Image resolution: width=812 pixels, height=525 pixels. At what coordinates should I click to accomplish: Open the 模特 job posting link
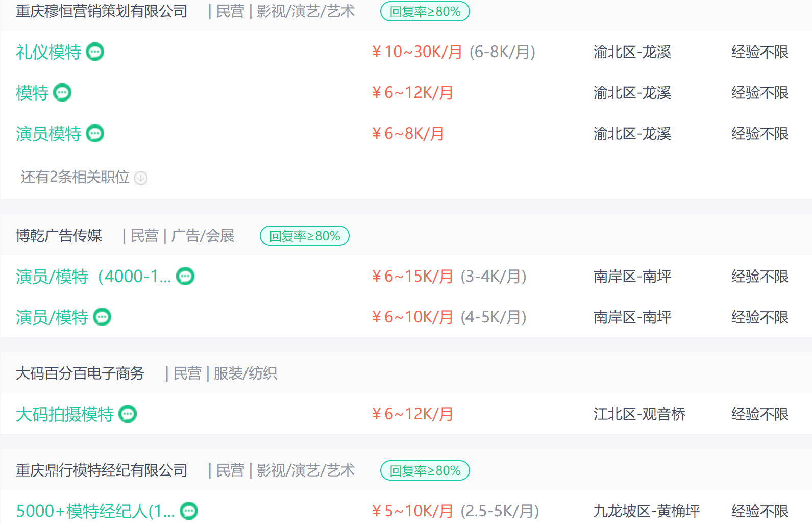(32, 93)
